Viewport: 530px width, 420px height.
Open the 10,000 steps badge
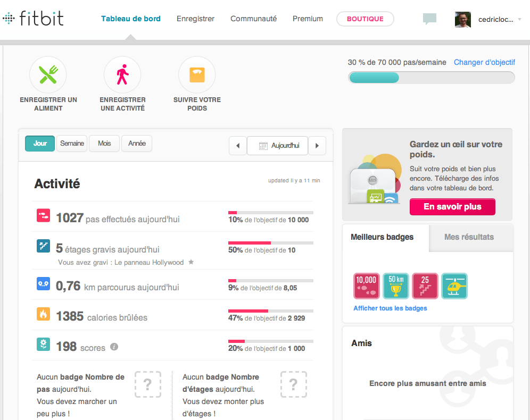pyautogui.click(x=367, y=286)
